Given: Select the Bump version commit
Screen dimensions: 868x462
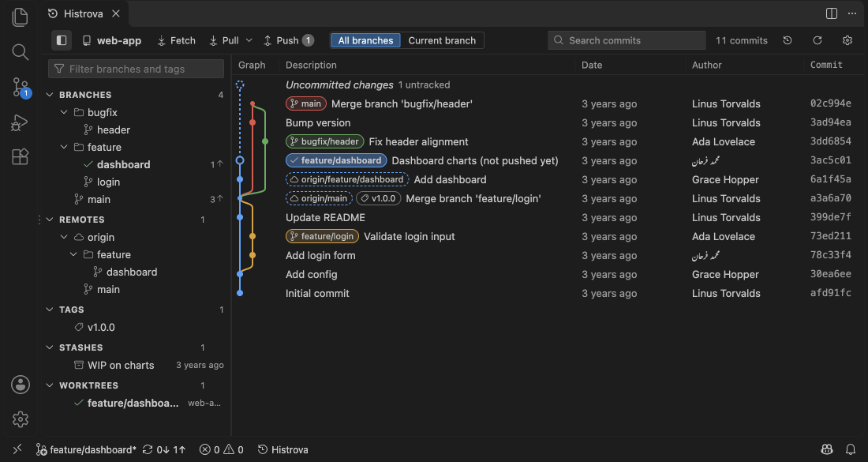Looking at the screenshot, I should (x=547, y=122).
